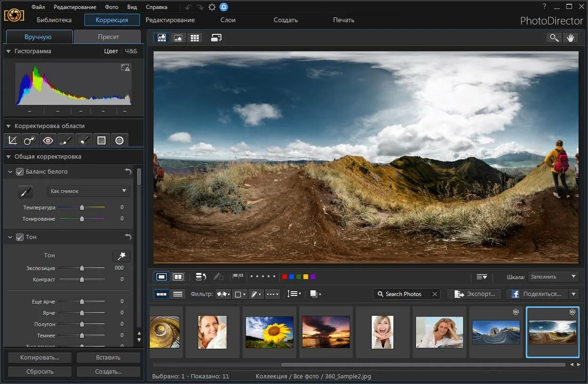Click the Экспорт... button

tap(474, 294)
